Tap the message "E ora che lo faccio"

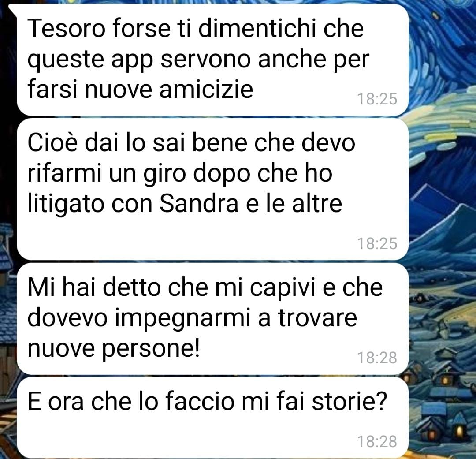tap(212, 418)
